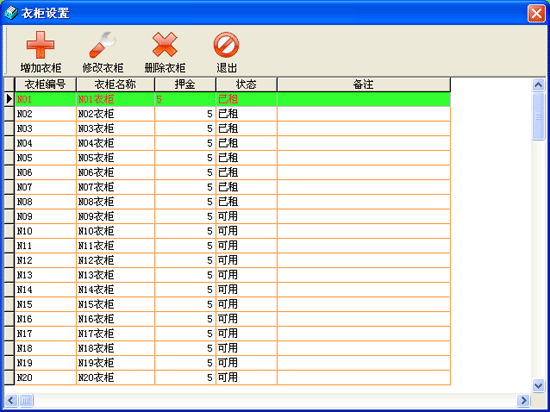Sort by 衣柜编号 column header
This screenshot has height=412, width=550.
pyautogui.click(x=46, y=85)
